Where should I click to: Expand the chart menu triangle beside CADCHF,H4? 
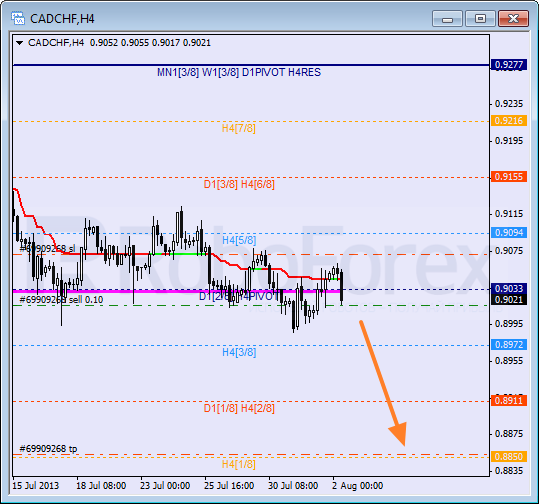click(20, 43)
